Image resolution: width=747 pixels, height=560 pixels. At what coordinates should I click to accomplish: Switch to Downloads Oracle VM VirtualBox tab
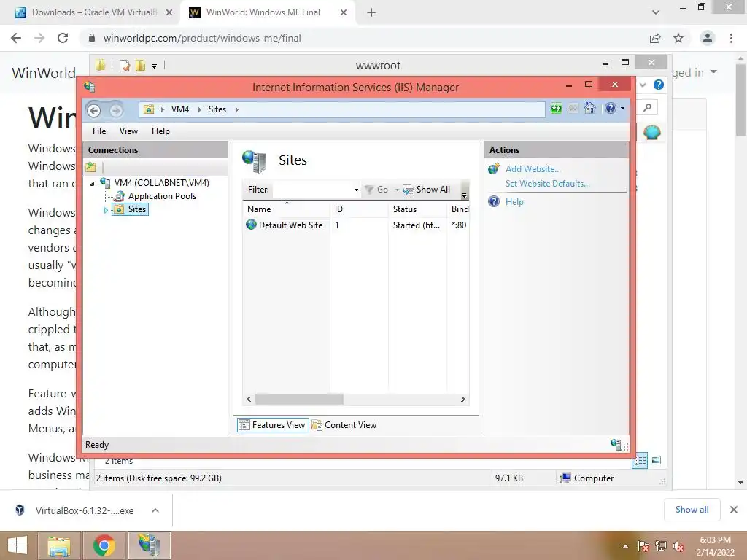pyautogui.click(x=93, y=12)
